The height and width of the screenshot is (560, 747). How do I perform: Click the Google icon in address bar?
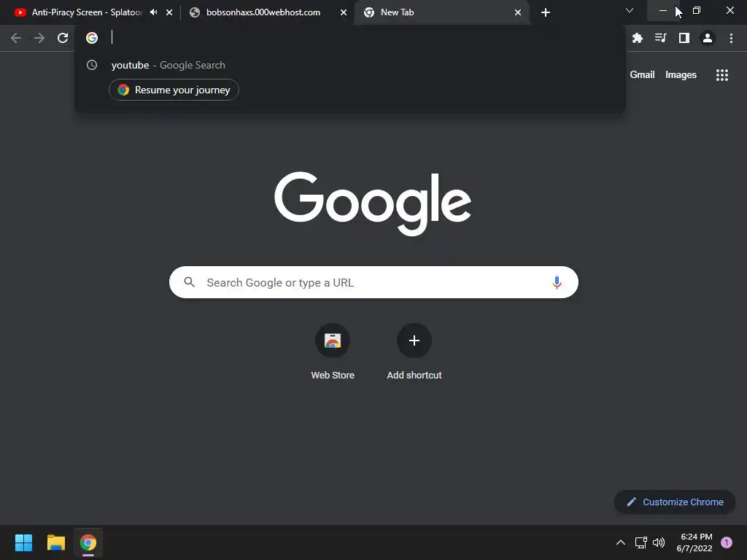92,38
